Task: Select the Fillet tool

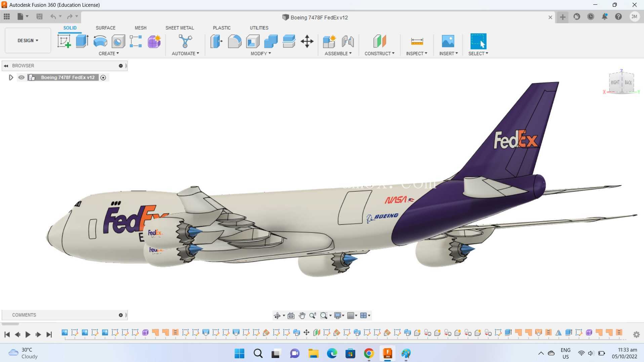Action: point(235,41)
